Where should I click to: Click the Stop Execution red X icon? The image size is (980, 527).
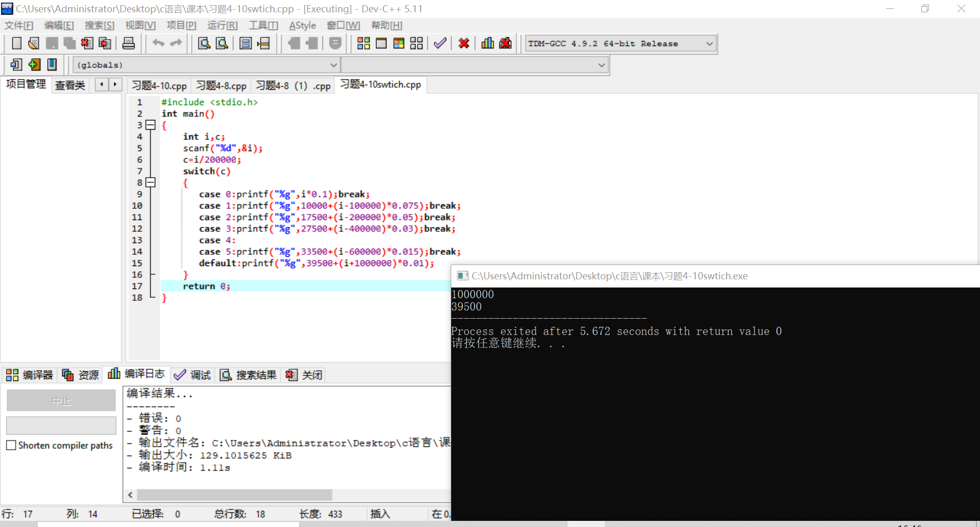click(x=464, y=43)
